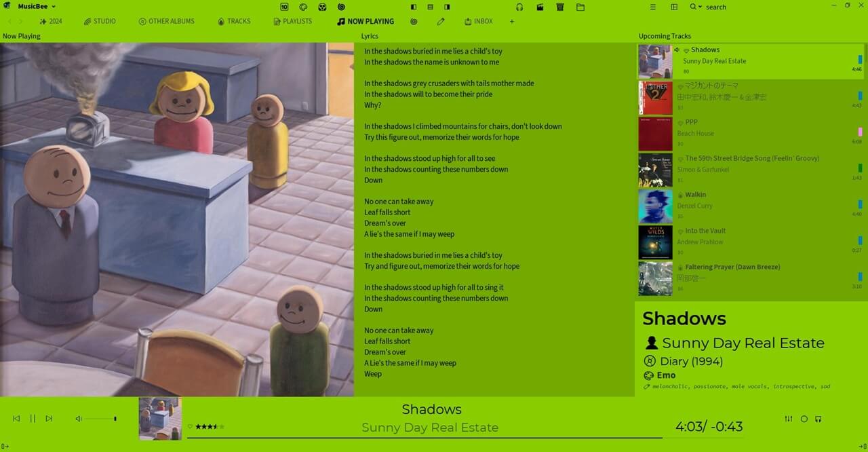Switch to the 2024 tab
Viewport: 868px width, 452px height.
(51, 22)
